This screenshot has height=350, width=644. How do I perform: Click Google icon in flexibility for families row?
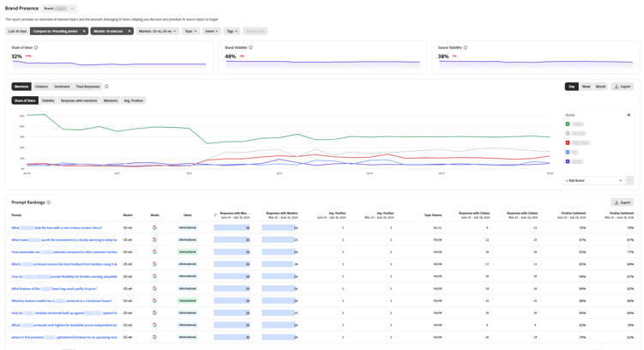155,276
